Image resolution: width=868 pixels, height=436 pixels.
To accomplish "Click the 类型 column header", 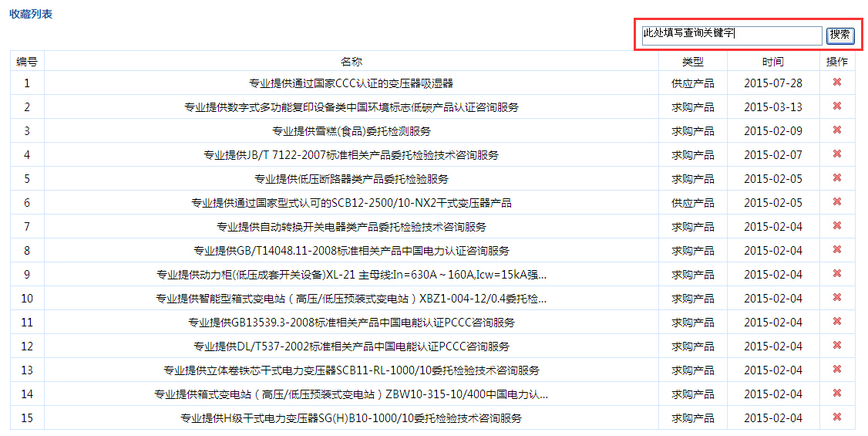I will coord(692,62).
